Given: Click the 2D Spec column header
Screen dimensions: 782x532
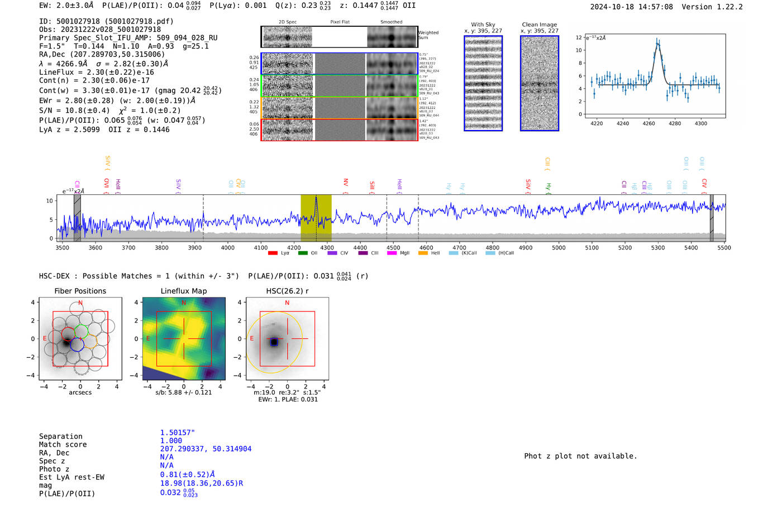Looking at the screenshot, I should 288,22.
